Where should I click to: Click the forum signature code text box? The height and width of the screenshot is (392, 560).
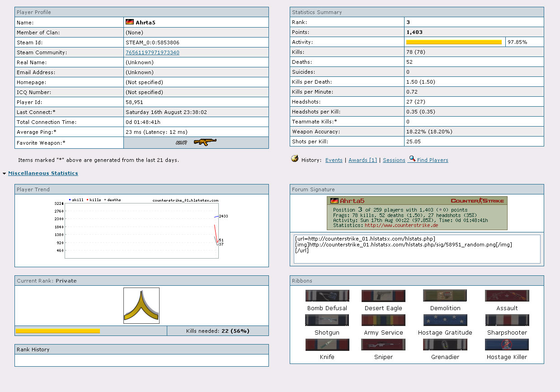(x=417, y=249)
